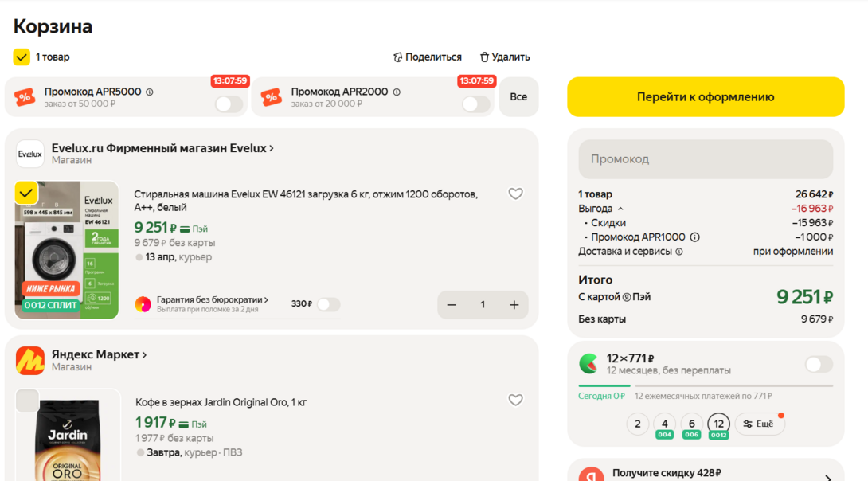The image size is (868, 481).
Task: Add Jardin coffee to favorites heart
Action: pyautogui.click(x=515, y=400)
